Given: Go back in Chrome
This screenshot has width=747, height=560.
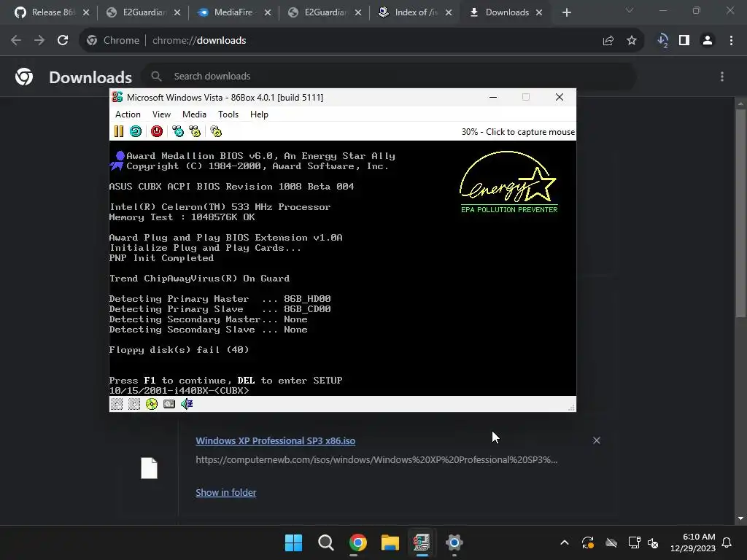Looking at the screenshot, I should point(16,41).
